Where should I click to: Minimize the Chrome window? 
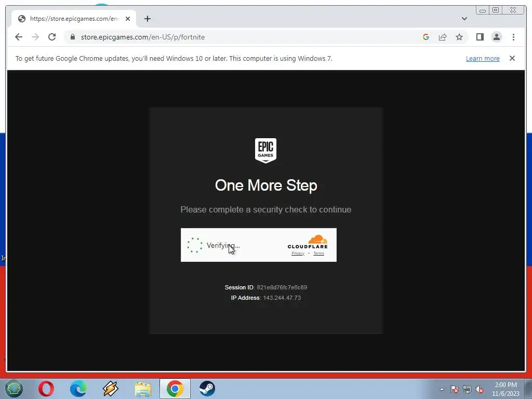coord(483,10)
